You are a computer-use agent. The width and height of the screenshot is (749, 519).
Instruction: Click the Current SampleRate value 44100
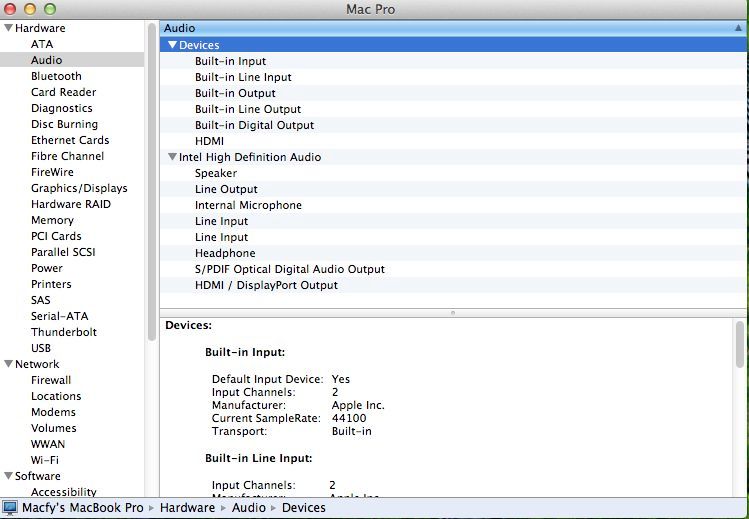(x=349, y=418)
